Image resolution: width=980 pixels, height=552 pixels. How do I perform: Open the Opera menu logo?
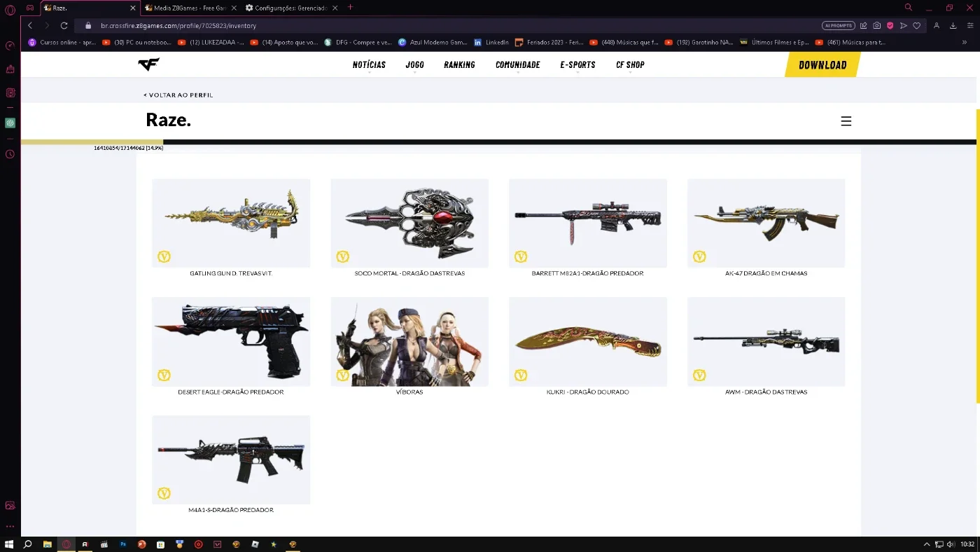click(10, 10)
